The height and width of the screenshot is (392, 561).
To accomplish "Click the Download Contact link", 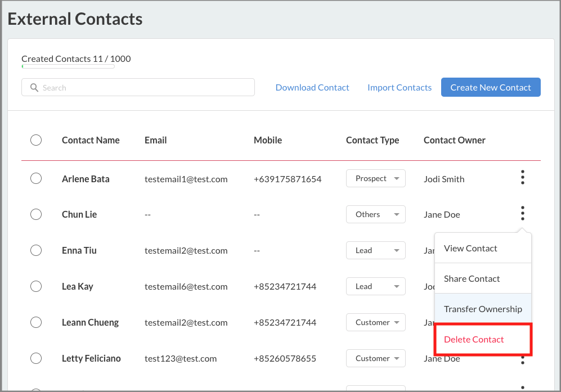I will point(312,87).
